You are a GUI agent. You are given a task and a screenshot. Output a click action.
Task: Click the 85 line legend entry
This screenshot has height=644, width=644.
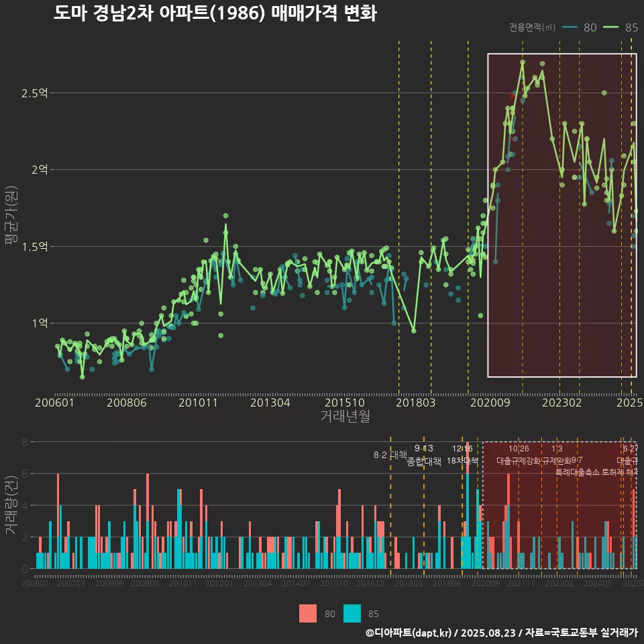tap(621, 27)
